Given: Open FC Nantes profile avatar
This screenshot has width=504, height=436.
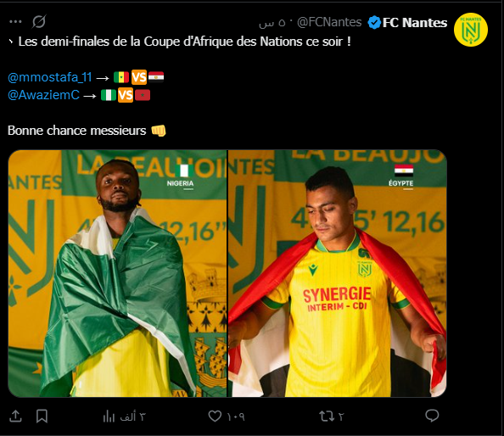Looking at the screenshot, I should pos(471,30).
